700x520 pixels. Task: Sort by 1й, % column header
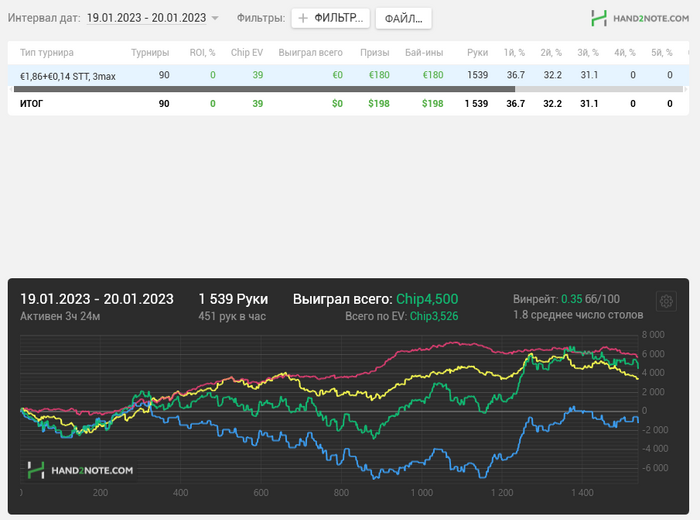(x=514, y=53)
